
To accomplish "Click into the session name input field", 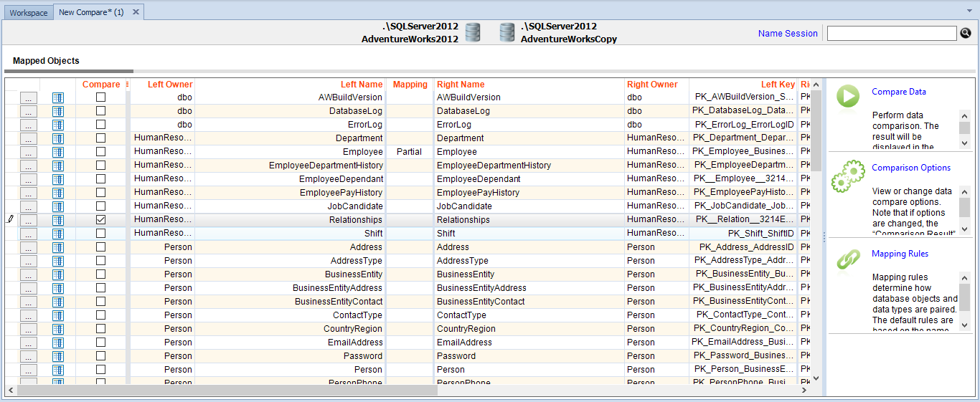I will (x=892, y=34).
